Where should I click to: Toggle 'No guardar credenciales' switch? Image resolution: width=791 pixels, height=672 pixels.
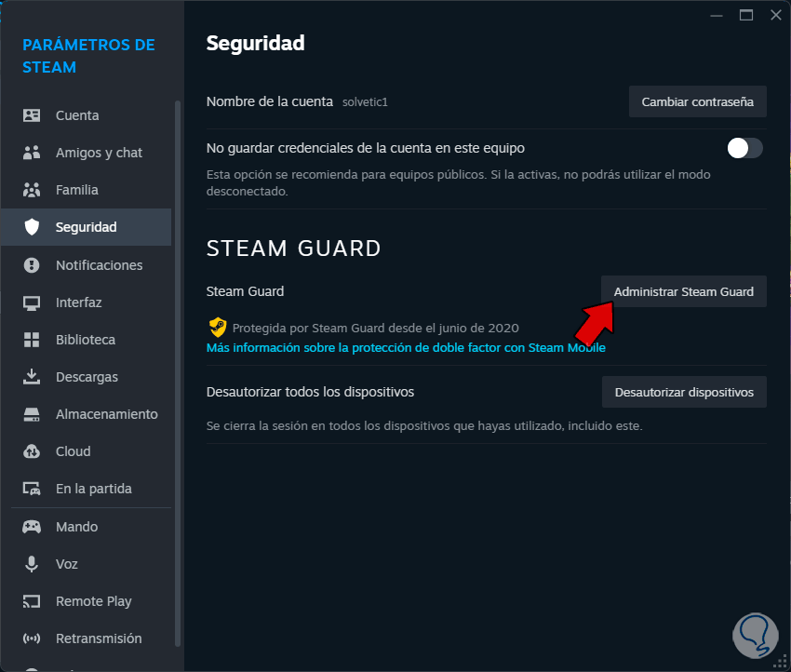(x=744, y=148)
